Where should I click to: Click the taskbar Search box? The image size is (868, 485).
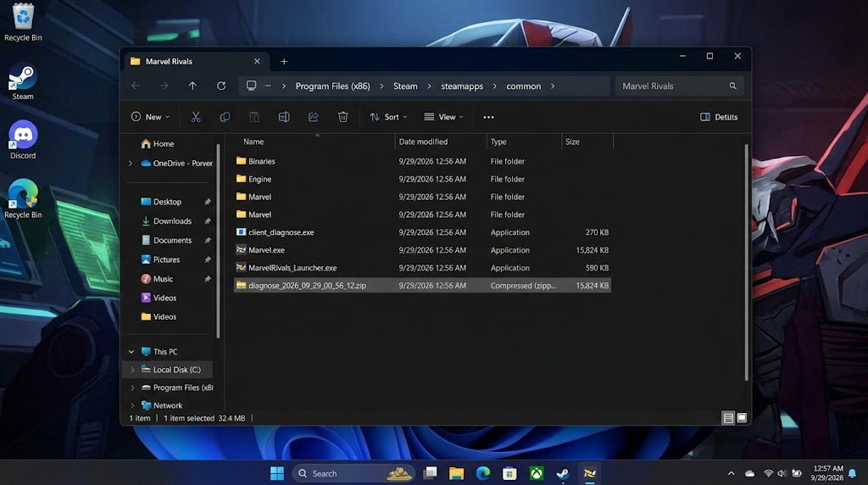click(353, 473)
